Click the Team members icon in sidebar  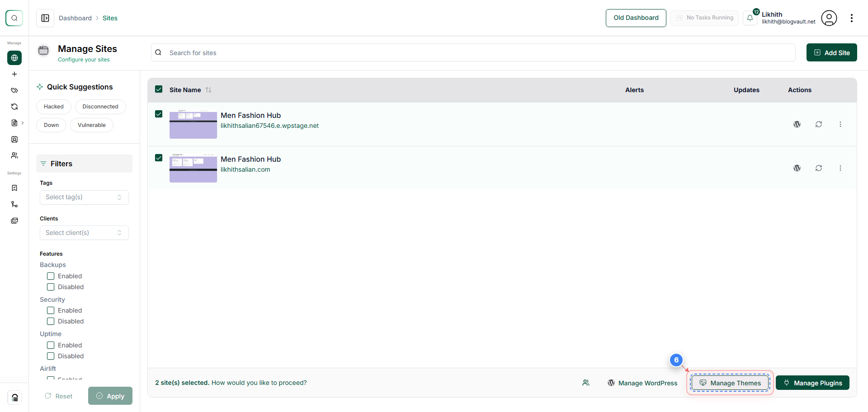pyautogui.click(x=14, y=155)
